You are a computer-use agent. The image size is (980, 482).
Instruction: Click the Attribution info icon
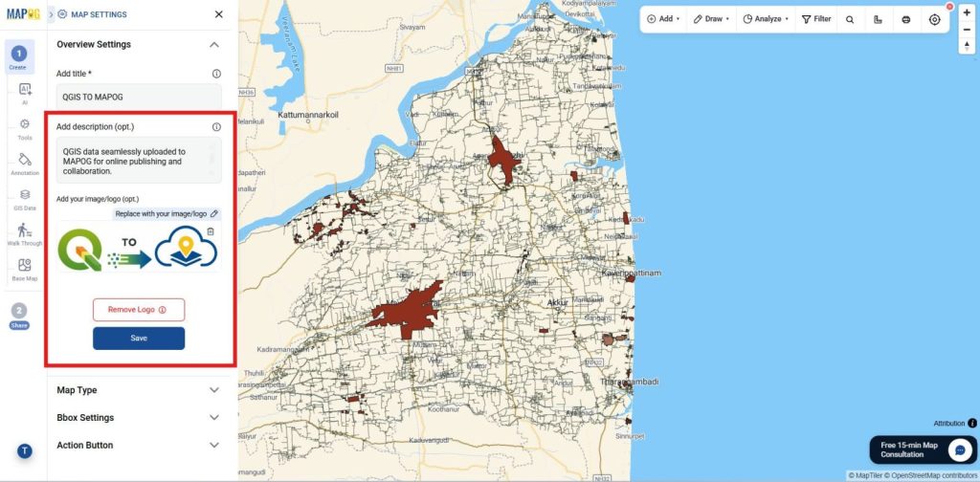(972, 424)
